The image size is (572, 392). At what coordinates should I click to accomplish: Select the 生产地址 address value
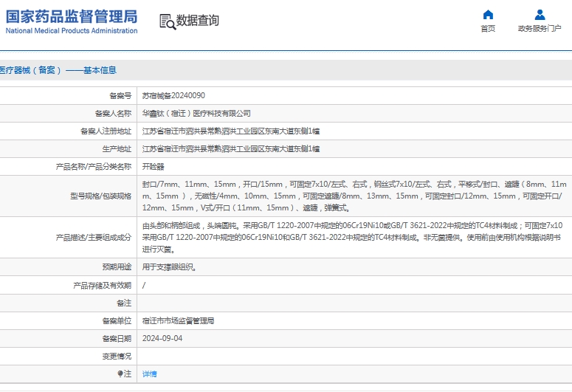(231, 149)
